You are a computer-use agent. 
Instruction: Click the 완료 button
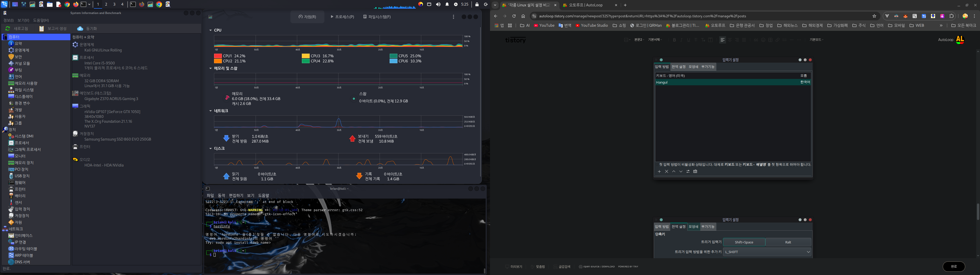(x=953, y=267)
